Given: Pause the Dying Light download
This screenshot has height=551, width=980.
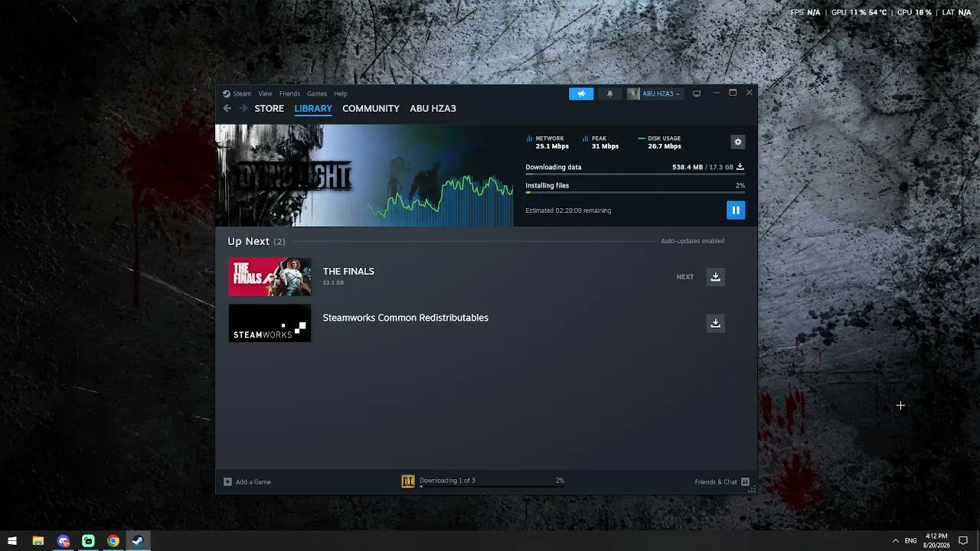Looking at the screenshot, I should click(x=736, y=210).
